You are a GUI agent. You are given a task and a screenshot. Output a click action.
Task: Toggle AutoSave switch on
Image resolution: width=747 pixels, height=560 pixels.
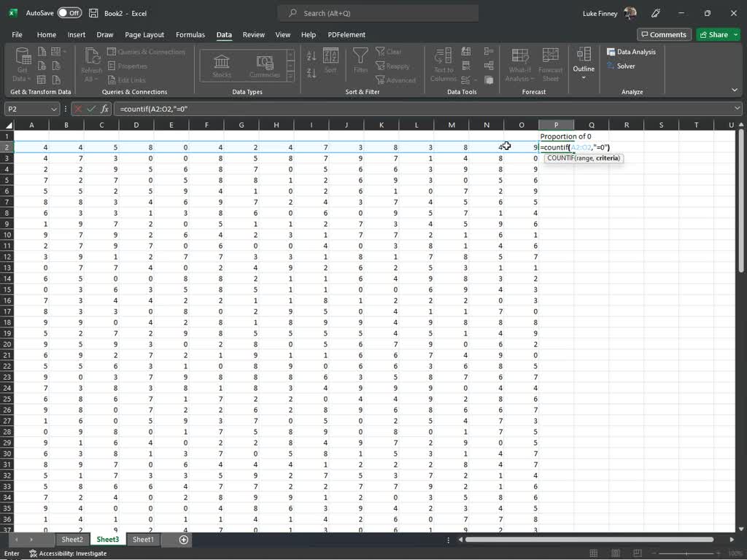(69, 13)
